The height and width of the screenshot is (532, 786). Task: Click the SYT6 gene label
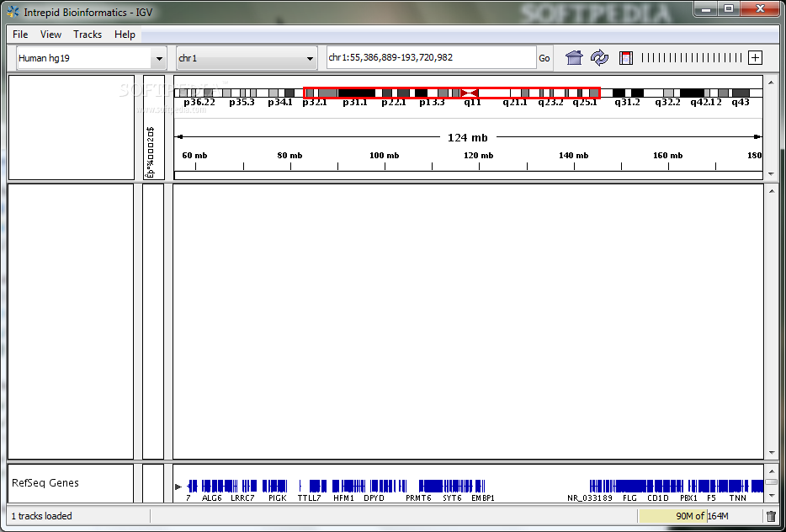[x=452, y=498]
